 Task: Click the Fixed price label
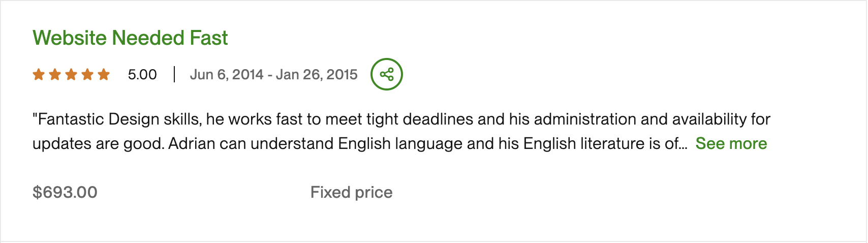point(351,192)
